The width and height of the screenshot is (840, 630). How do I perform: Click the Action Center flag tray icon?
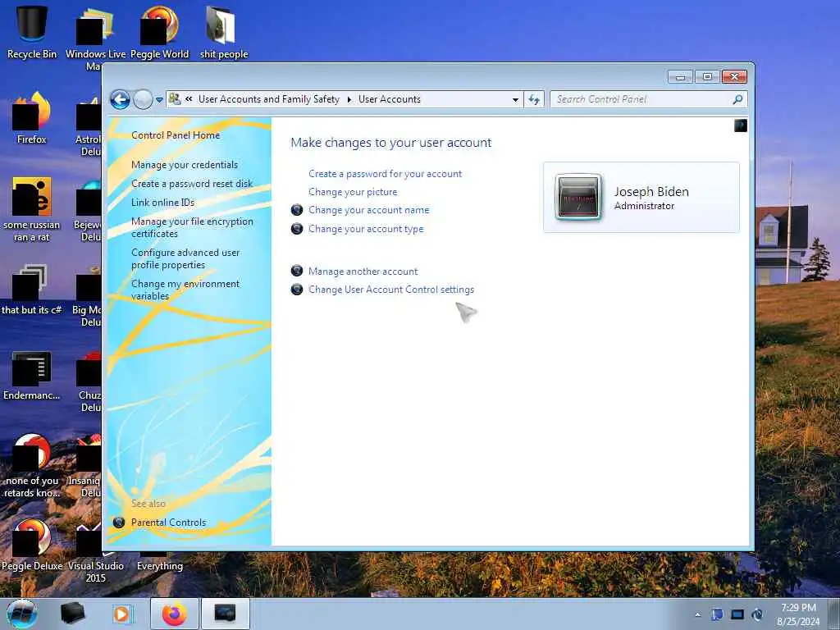[717, 614]
